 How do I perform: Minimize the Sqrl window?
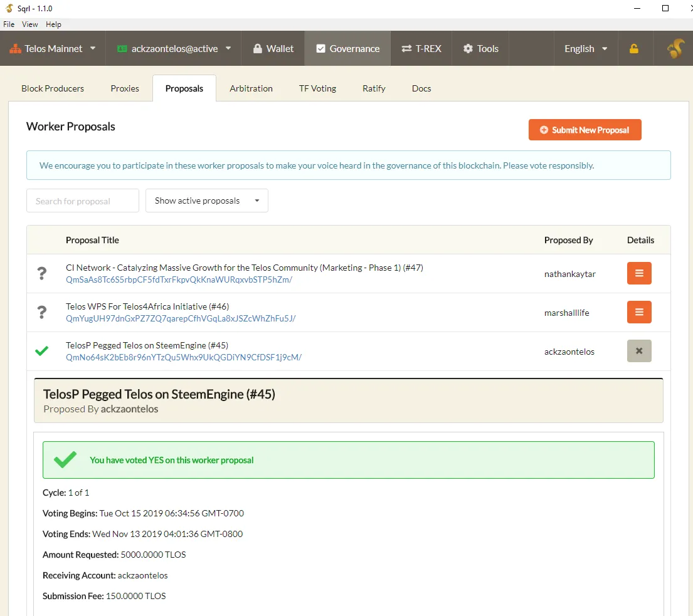pyautogui.click(x=637, y=8)
